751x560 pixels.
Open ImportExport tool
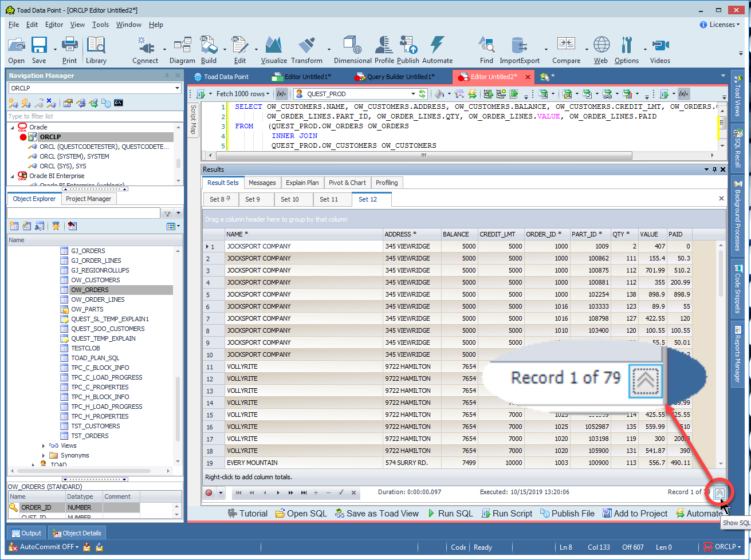point(520,50)
